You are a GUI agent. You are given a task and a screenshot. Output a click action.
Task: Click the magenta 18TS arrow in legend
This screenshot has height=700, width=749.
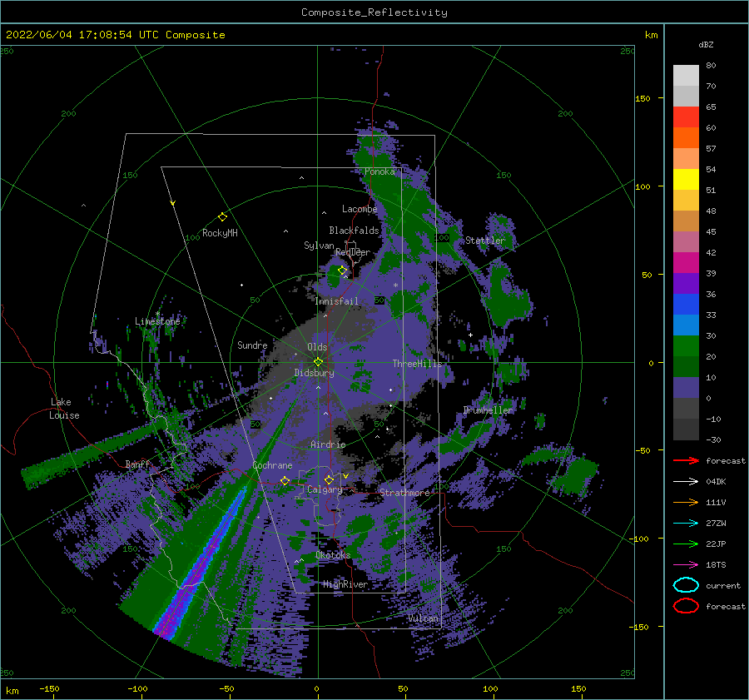tap(686, 564)
